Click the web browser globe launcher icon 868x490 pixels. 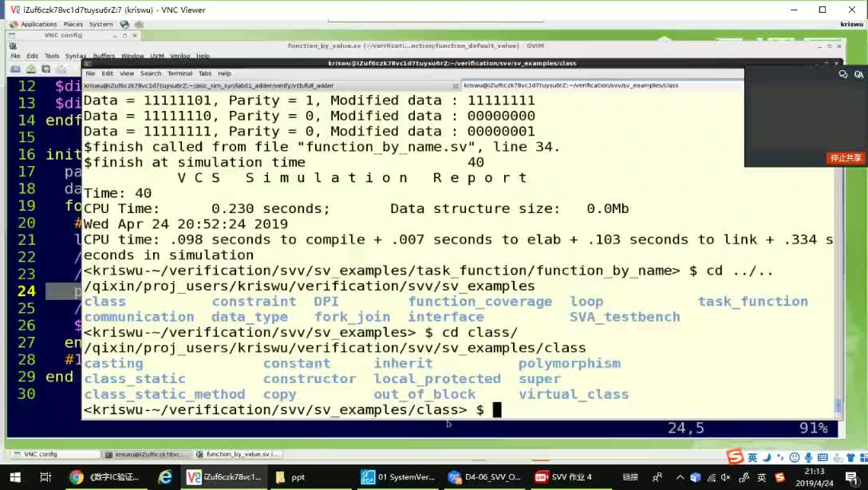(124, 25)
